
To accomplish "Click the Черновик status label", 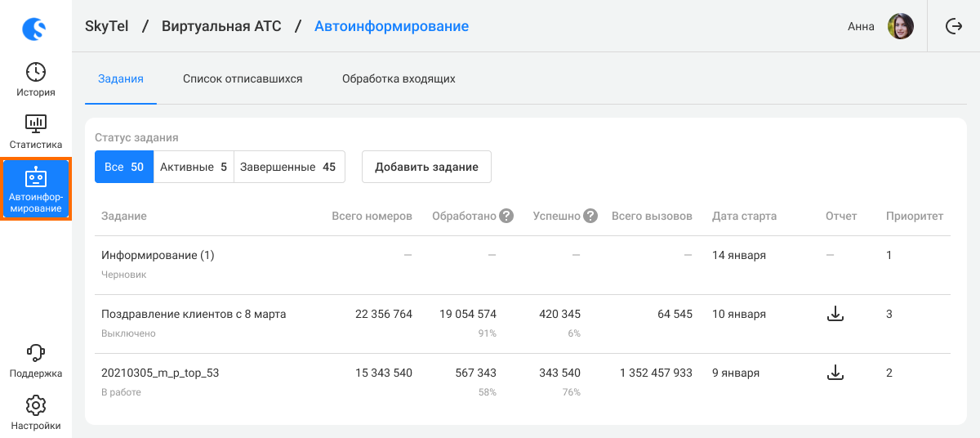I will pos(123,275).
